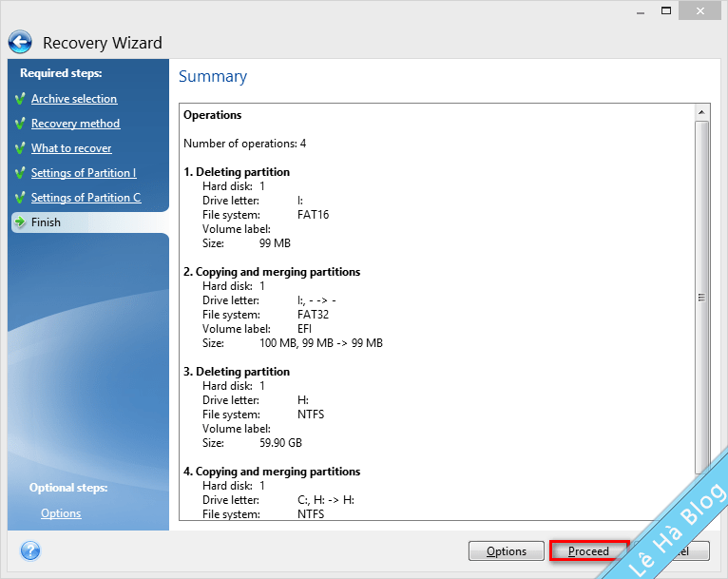Click the checkmark beside What to recover
The width and height of the screenshot is (728, 579).
pyautogui.click(x=20, y=148)
